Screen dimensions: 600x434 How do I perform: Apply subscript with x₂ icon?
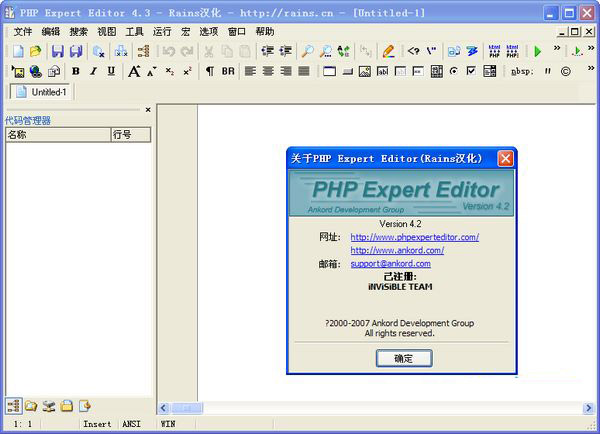pos(170,71)
